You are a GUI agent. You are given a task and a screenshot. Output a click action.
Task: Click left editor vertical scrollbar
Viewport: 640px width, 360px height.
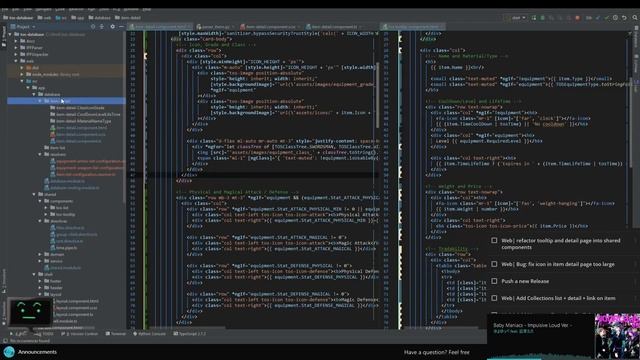[x=378, y=96]
